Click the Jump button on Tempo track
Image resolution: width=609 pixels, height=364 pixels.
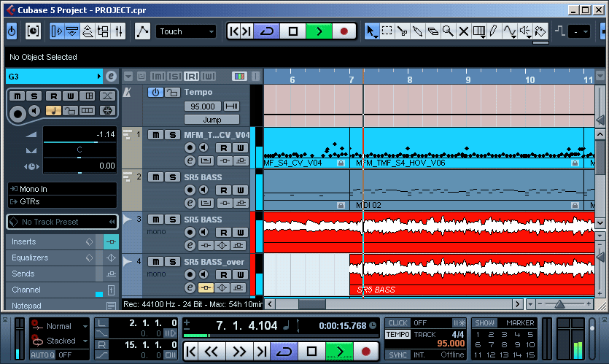(x=212, y=120)
